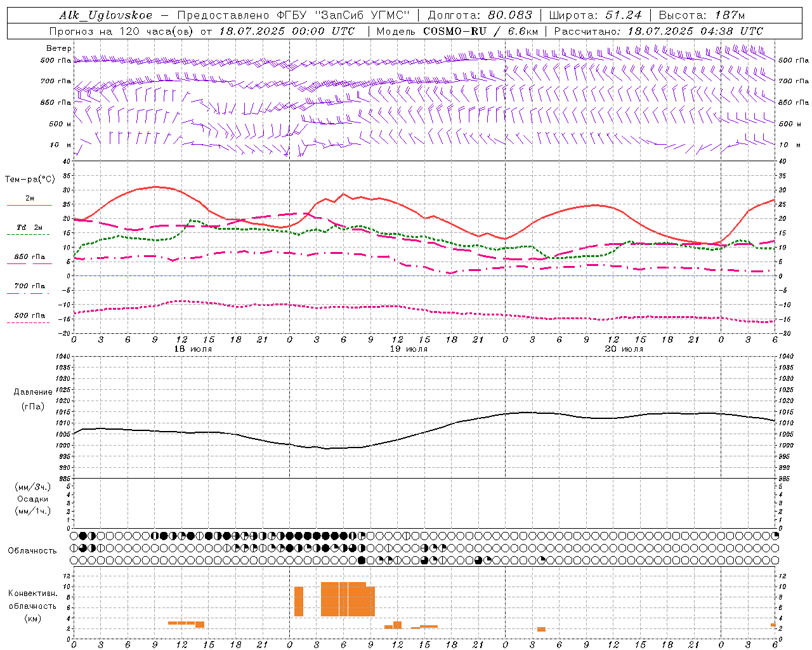
Task: Select 700 гПа entry in temperature legend
Action: click(29, 286)
